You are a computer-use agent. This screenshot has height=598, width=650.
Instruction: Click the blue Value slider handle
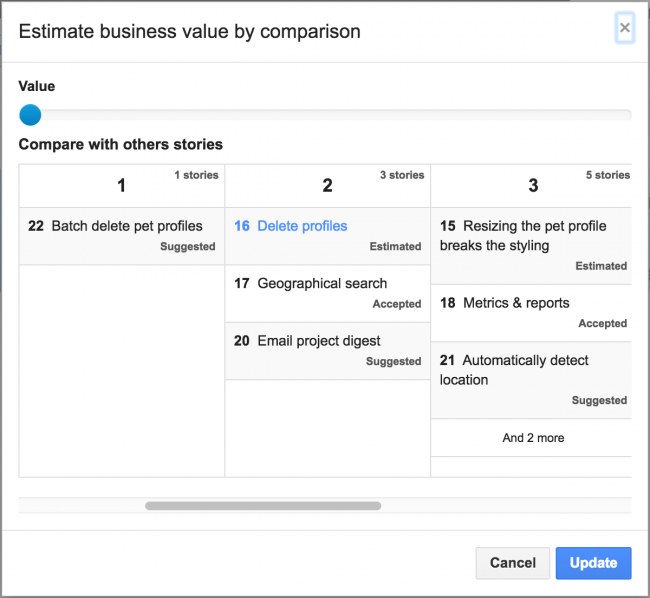point(30,115)
